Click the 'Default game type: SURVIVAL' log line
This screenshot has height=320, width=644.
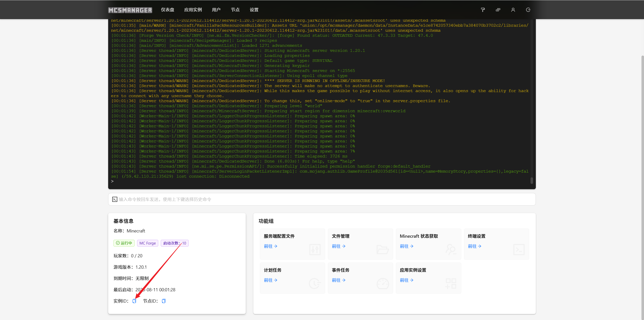[222, 61]
